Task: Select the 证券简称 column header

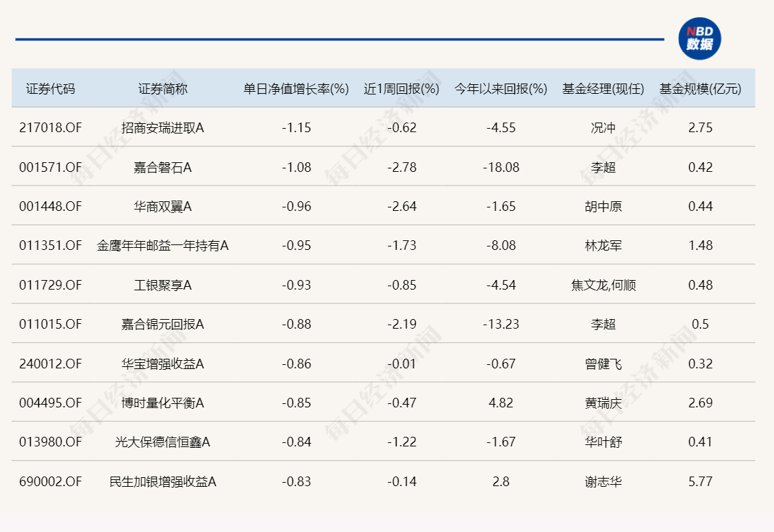Action: point(162,89)
